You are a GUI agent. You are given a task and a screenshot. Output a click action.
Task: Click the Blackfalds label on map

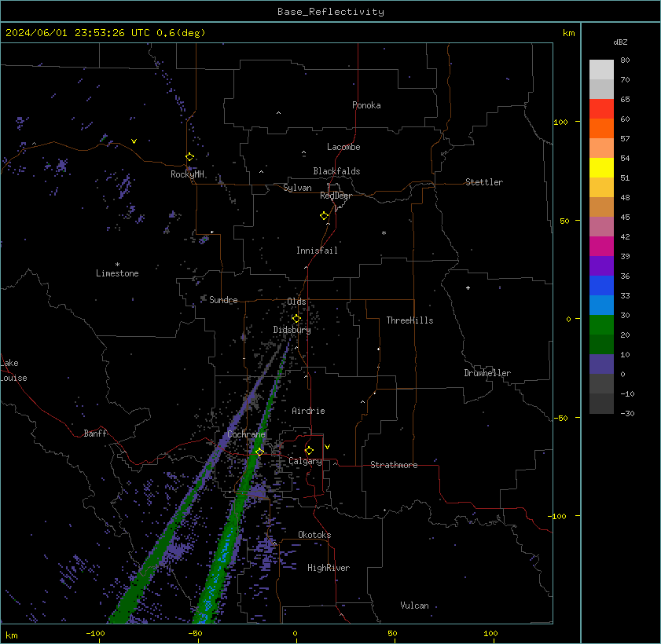336,171
